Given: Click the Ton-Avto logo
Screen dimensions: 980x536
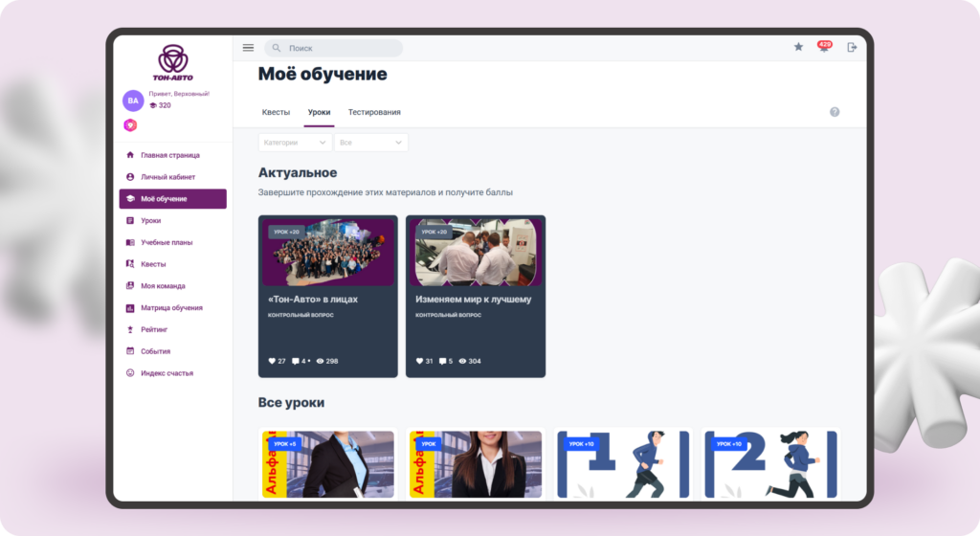Looking at the screenshot, I should 172,62.
